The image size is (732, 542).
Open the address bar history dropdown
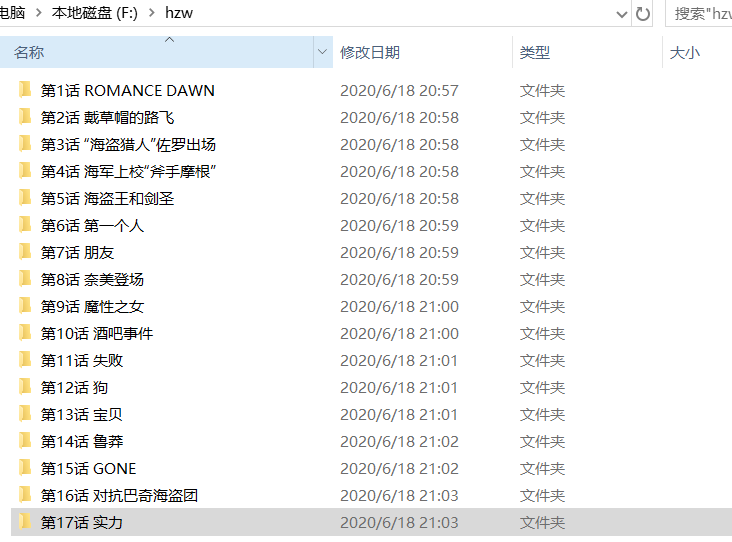point(621,14)
